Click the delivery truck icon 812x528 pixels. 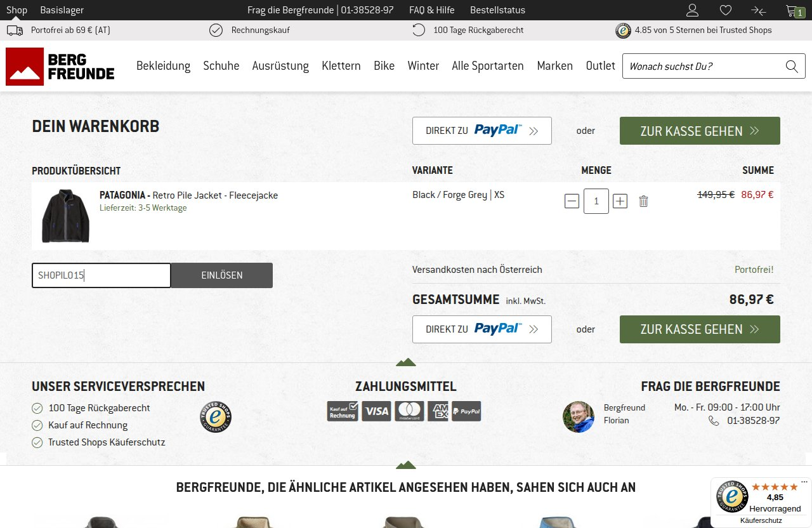15,30
